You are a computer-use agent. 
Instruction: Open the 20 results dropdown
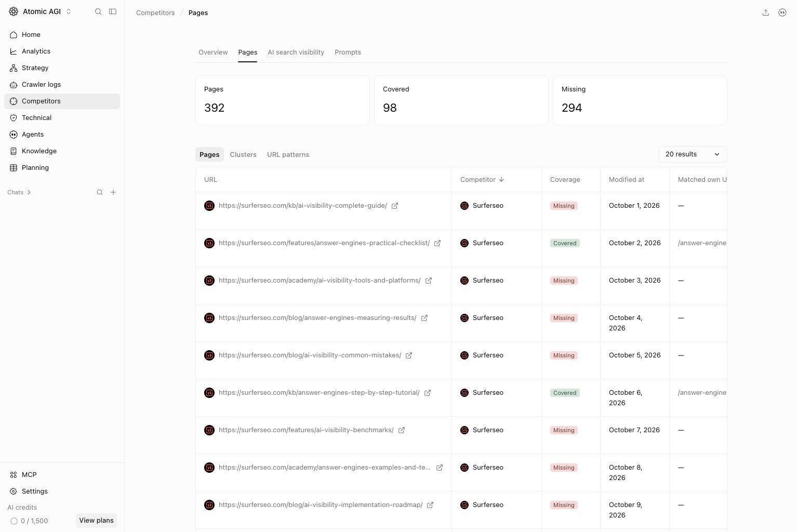(x=693, y=154)
